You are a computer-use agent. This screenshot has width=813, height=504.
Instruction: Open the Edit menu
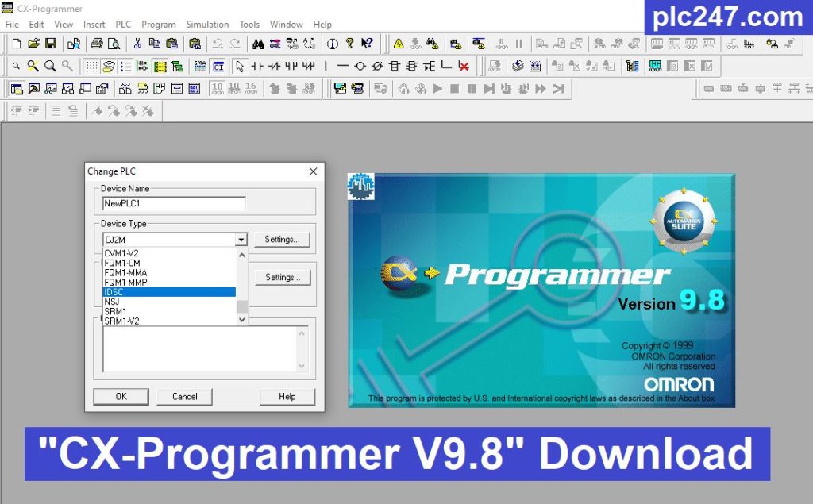click(x=37, y=25)
